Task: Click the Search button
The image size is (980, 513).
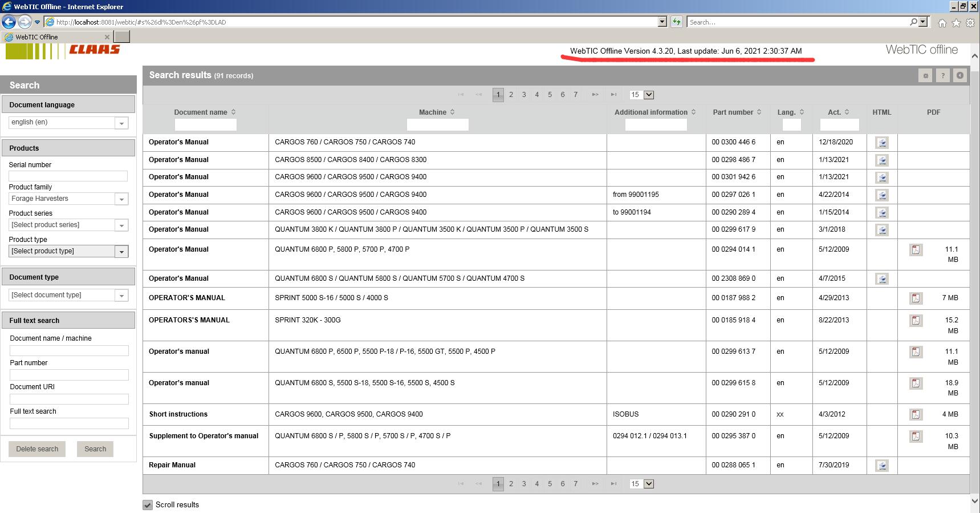Action: click(x=95, y=449)
